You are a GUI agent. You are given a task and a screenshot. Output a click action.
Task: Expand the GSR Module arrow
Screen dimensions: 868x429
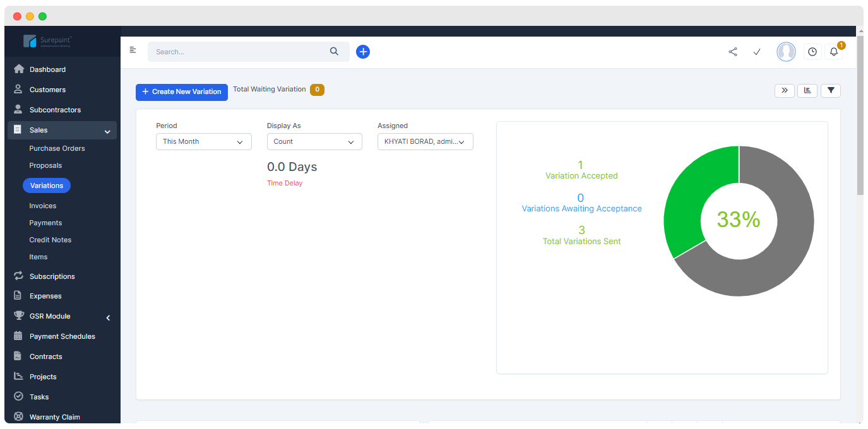tap(108, 317)
